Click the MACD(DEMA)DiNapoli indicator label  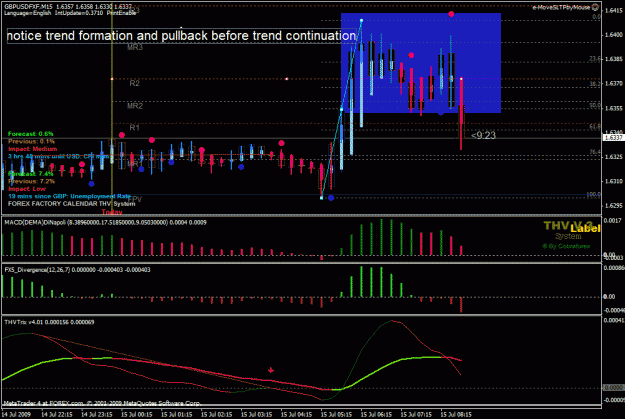(x=106, y=222)
